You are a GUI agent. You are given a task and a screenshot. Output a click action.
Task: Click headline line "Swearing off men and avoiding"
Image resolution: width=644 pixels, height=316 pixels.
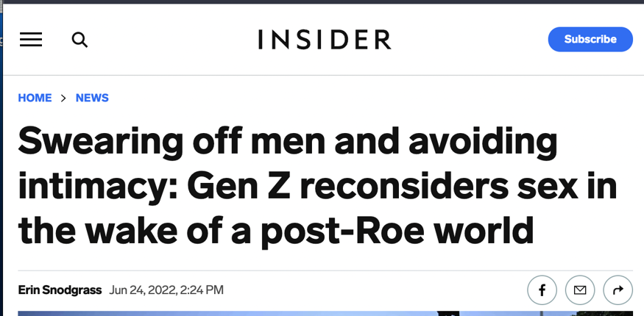click(287, 141)
